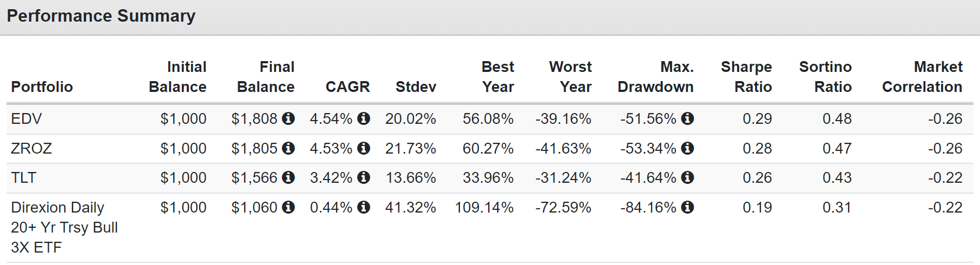980x265 pixels.
Task: Click info icon beside EDV final balance $1,808
Action: click(288, 118)
